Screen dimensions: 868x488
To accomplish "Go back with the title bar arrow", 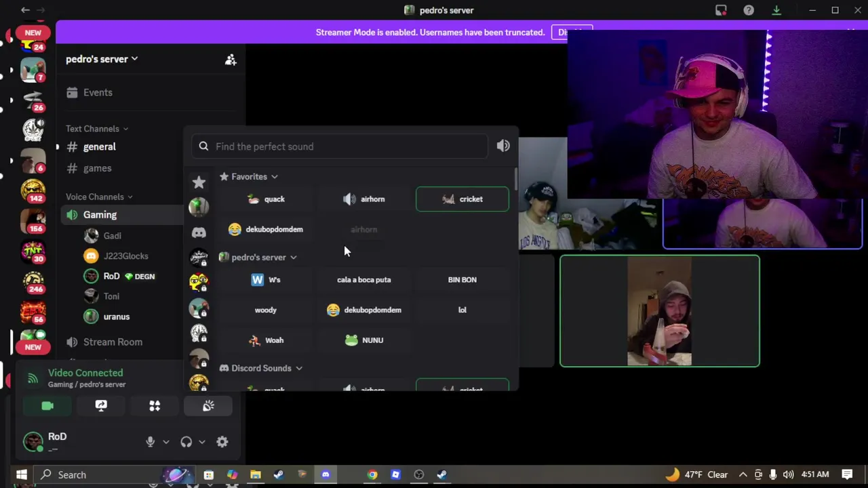I will (25, 10).
